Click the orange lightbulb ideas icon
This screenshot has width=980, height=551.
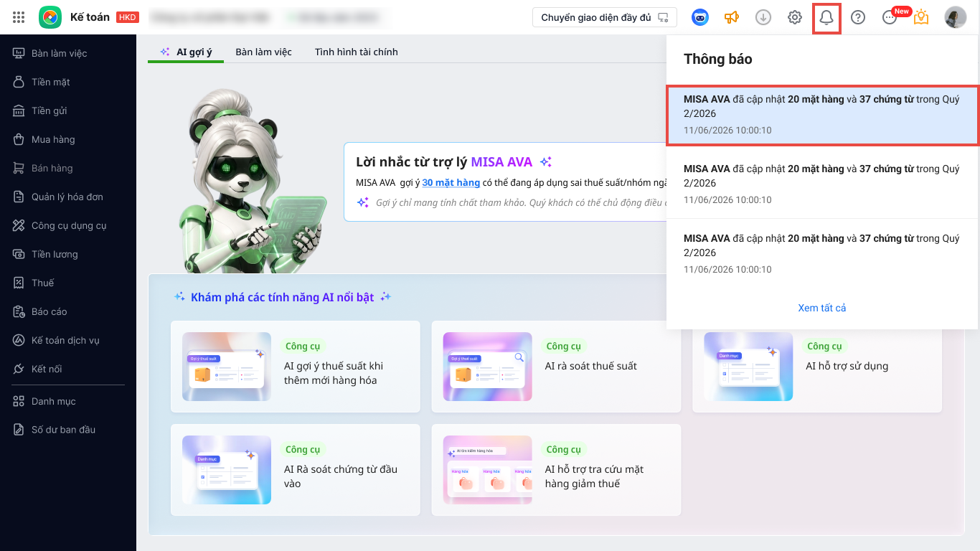pos(921,17)
